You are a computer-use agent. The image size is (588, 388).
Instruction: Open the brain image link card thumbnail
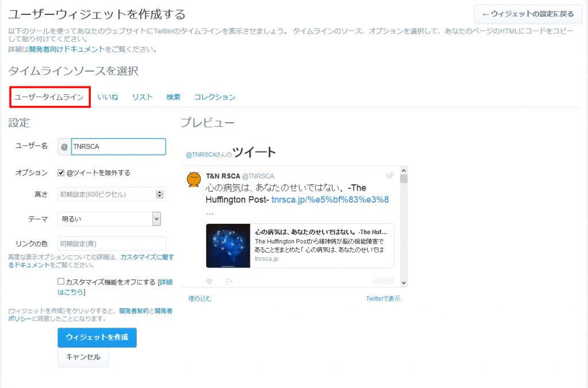coord(228,246)
